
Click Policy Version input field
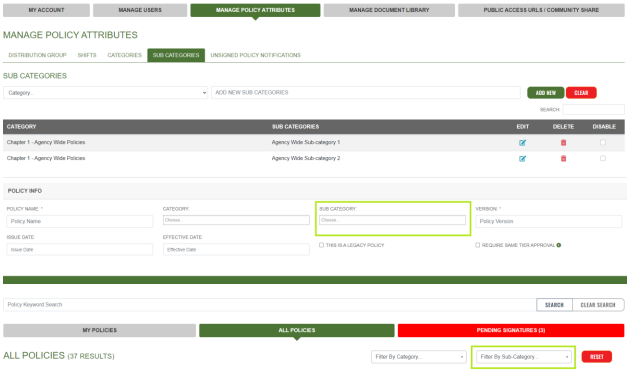click(549, 221)
